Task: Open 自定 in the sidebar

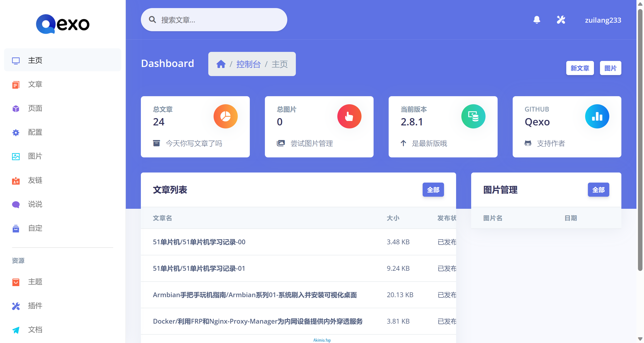Action: click(x=63, y=228)
